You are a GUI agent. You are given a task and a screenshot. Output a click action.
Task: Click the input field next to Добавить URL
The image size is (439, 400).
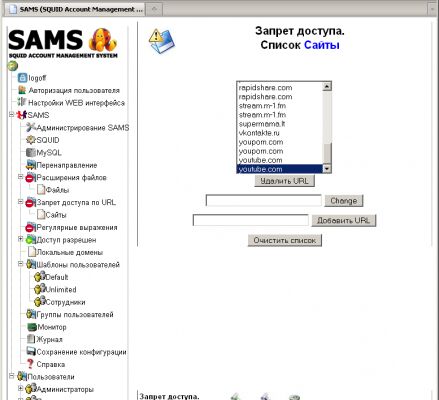click(x=251, y=220)
